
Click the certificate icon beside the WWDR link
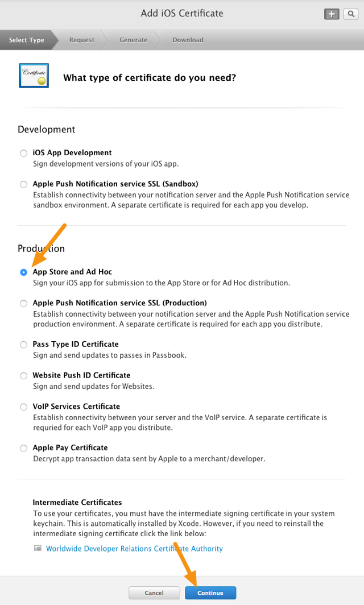(x=37, y=548)
